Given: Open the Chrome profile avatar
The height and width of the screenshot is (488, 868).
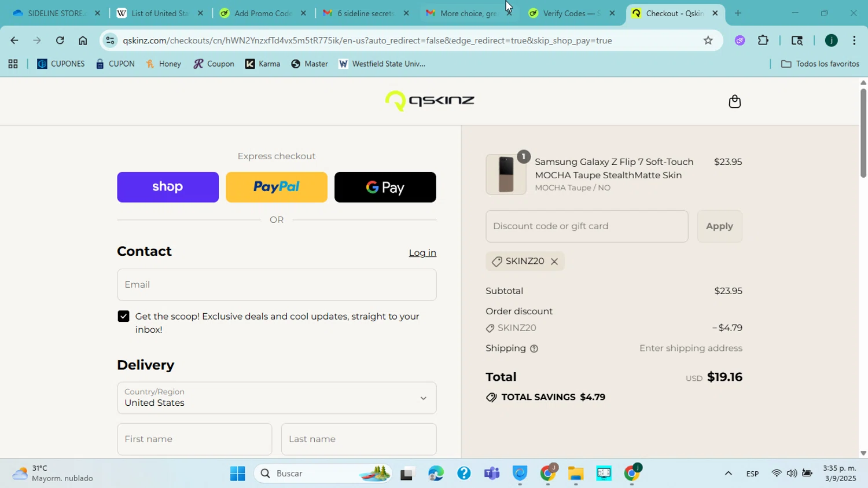Looking at the screenshot, I should pyautogui.click(x=831, y=41).
